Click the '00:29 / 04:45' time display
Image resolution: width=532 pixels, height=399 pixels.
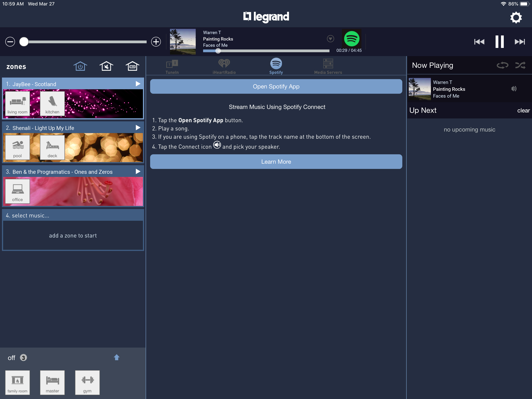[349, 50]
